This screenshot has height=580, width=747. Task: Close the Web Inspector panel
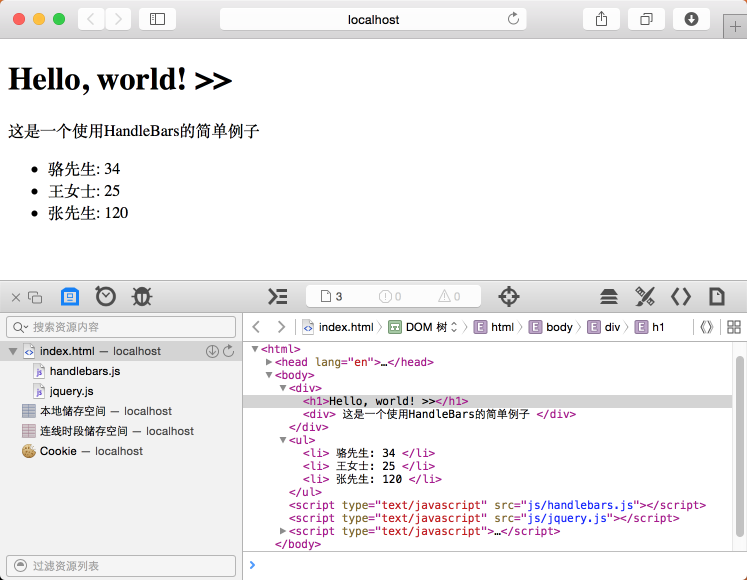coord(16,297)
